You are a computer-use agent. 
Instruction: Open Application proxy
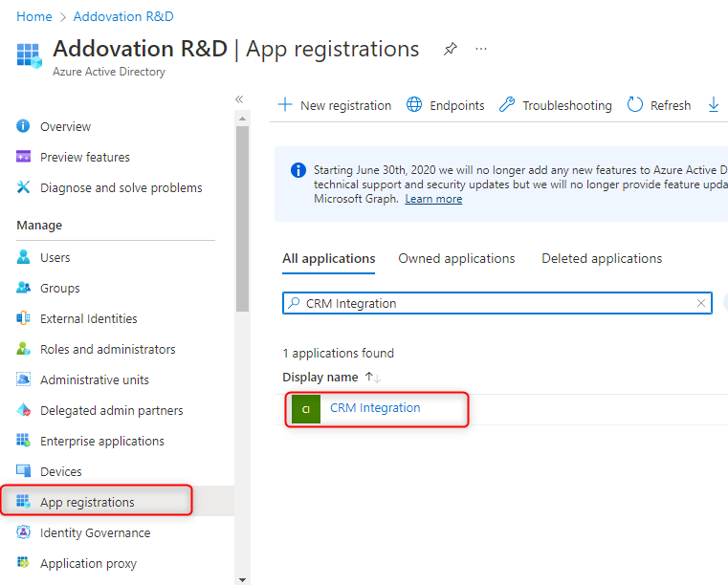[88, 564]
